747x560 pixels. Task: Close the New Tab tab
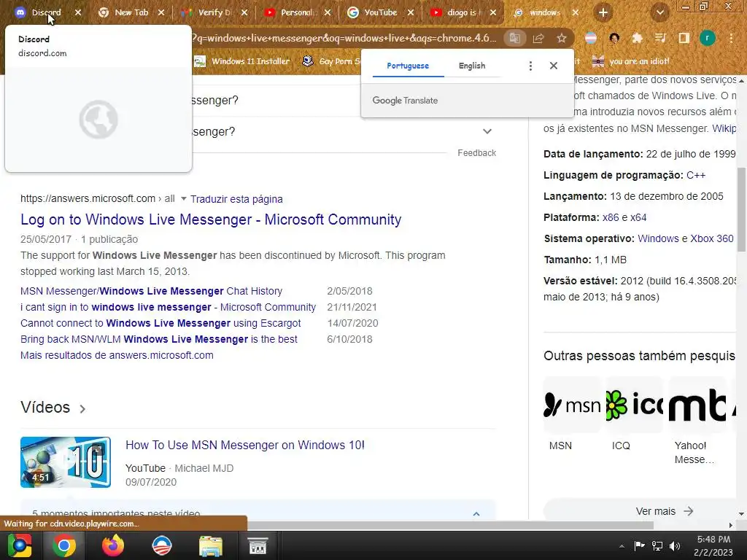(161, 12)
